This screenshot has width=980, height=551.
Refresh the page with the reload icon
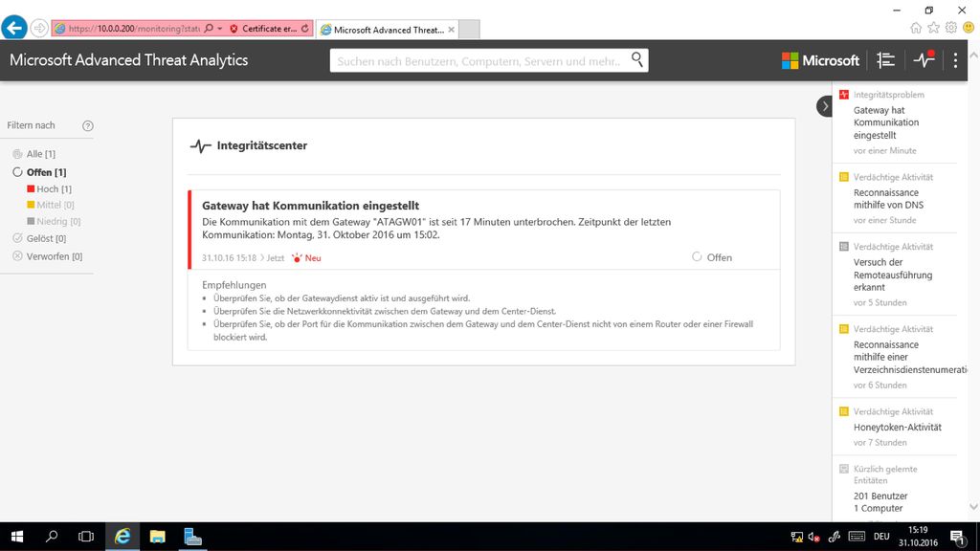click(305, 29)
